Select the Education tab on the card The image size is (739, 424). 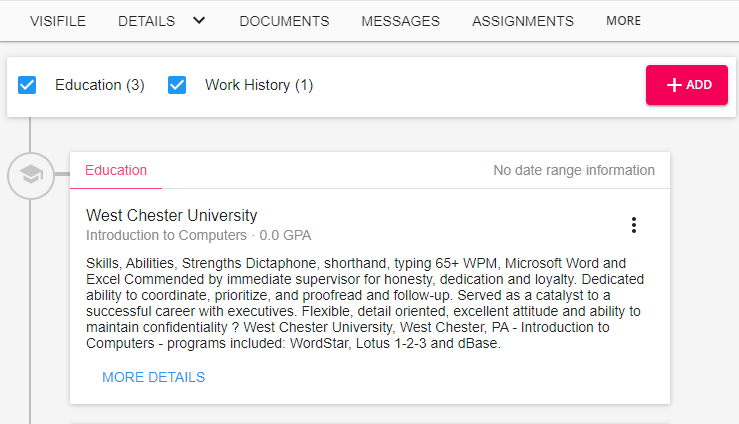(116, 170)
